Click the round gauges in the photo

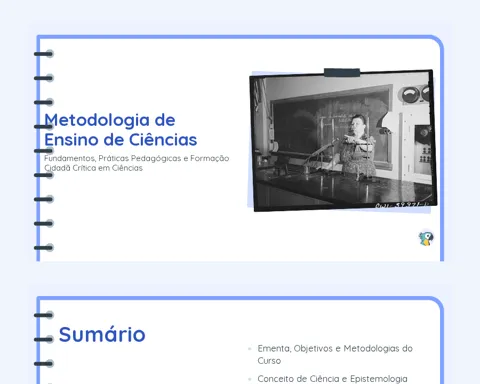[x=416, y=94]
